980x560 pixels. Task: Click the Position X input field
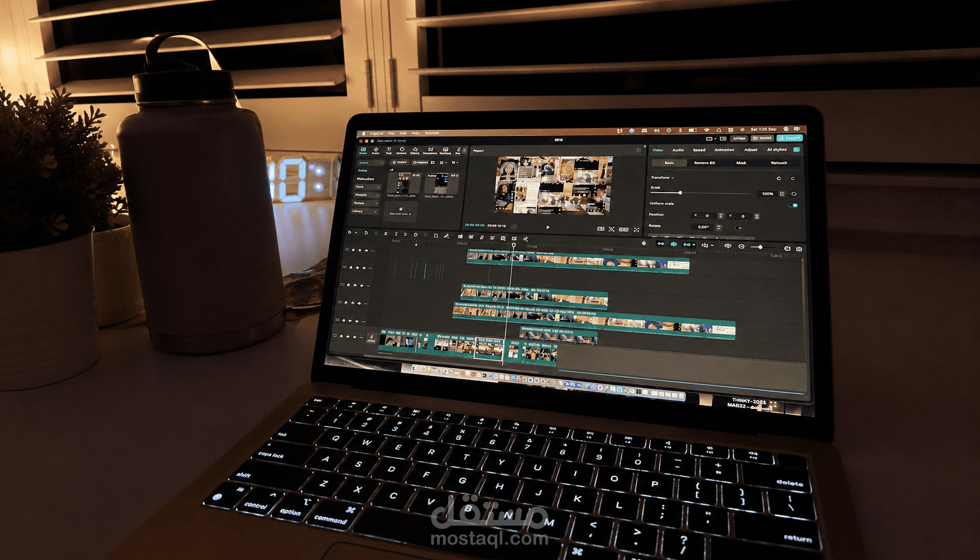[704, 216]
